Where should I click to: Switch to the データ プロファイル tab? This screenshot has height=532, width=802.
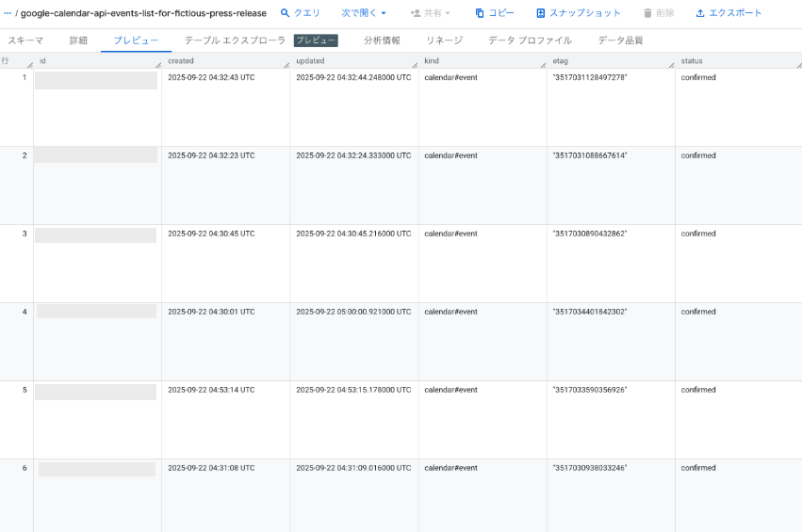pyautogui.click(x=530, y=40)
